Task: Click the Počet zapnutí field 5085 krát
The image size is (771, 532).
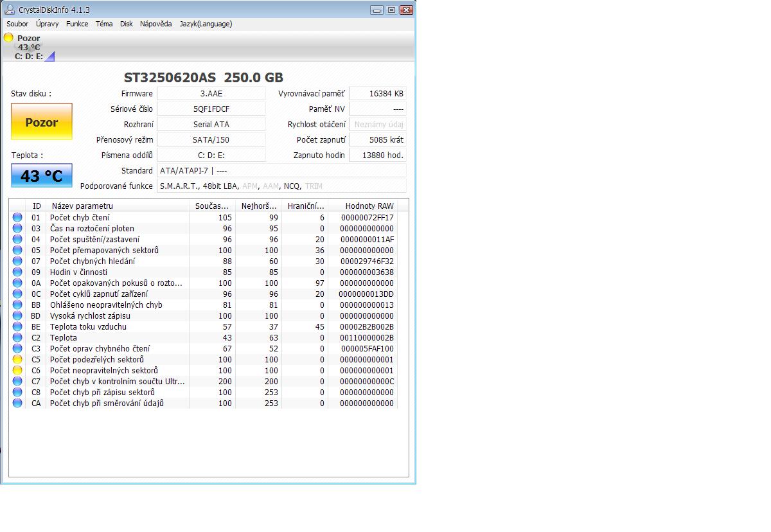Action: coord(378,140)
